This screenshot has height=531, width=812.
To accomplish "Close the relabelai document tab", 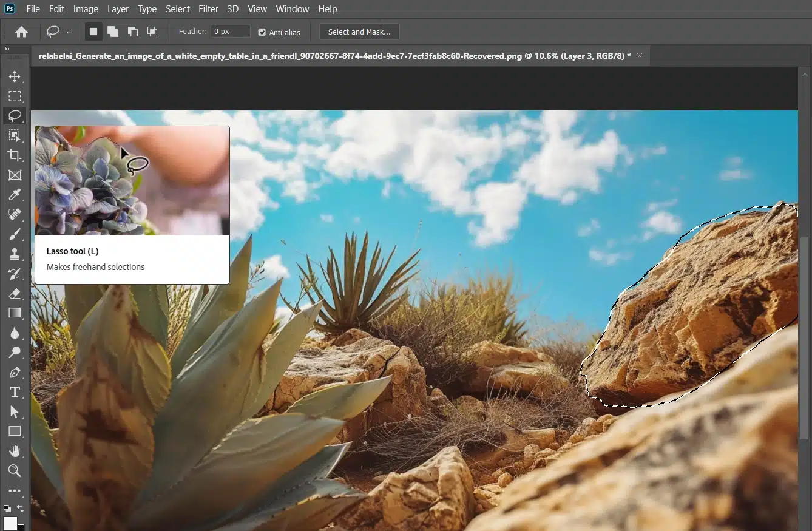I will point(640,56).
